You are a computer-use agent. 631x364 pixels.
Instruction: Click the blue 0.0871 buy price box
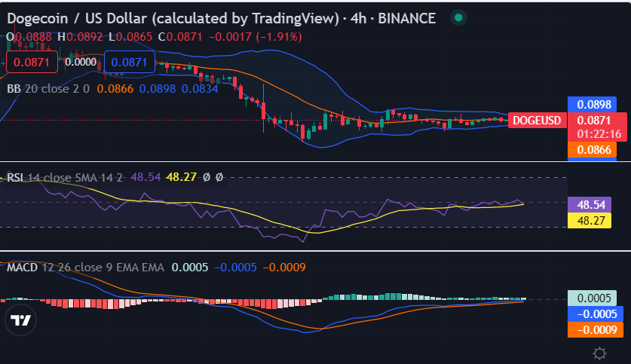coord(129,63)
